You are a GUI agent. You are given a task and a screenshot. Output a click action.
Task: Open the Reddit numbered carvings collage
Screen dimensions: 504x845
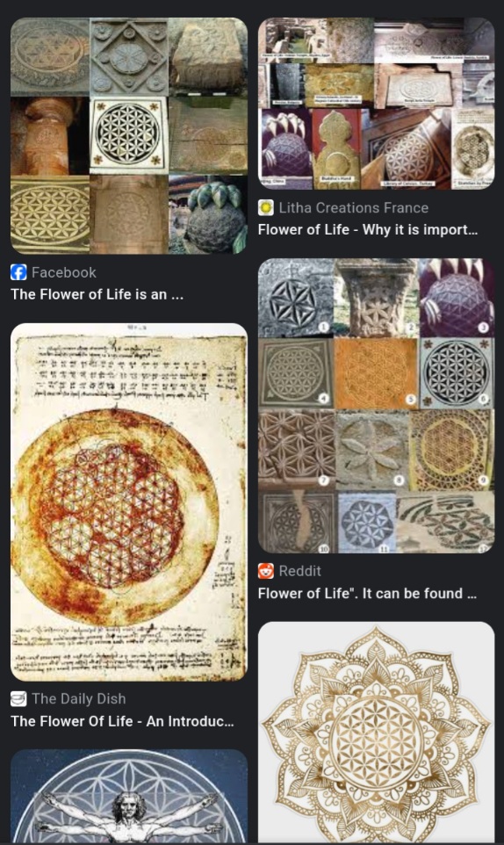tap(376, 406)
